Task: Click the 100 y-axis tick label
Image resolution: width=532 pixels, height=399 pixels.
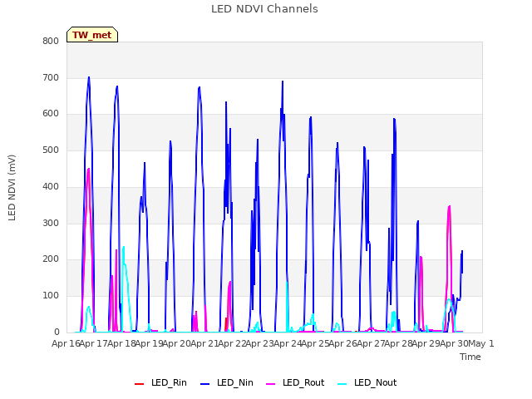Action: pyautogui.click(x=51, y=296)
